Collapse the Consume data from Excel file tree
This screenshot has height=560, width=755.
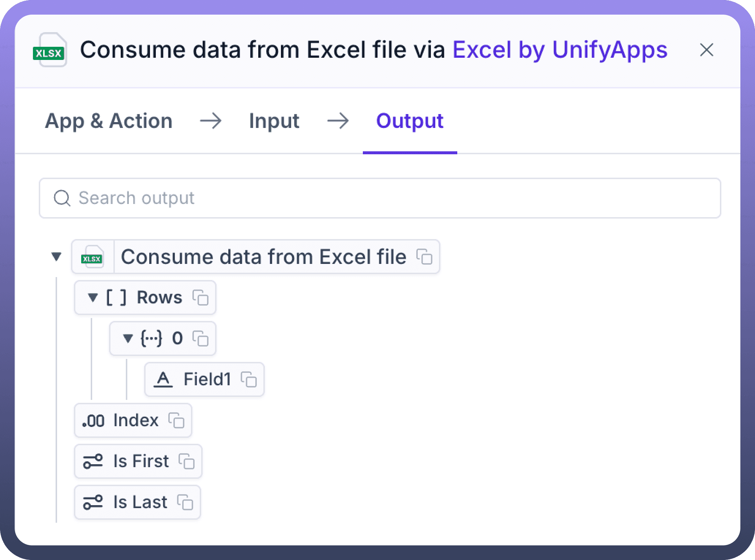click(x=56, y=257)
